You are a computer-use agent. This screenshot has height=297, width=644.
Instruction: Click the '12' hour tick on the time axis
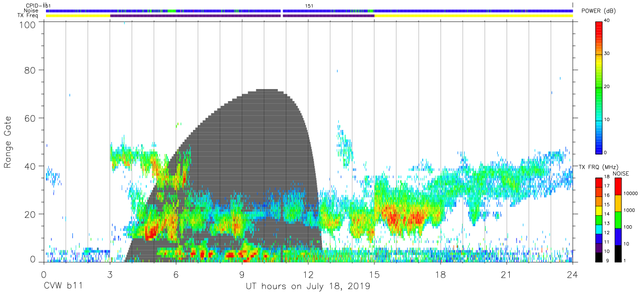pyautogui.click(x=308, y=274)
